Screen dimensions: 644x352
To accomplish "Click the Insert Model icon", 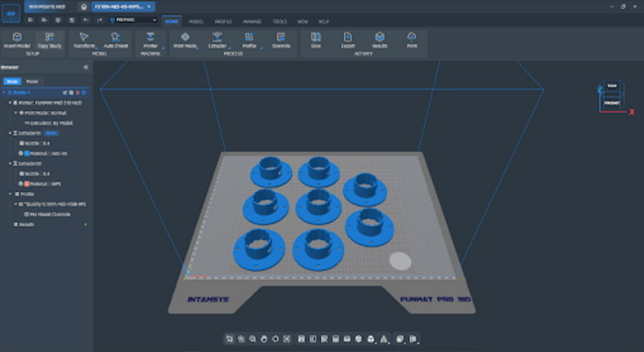I will point(17,38).
